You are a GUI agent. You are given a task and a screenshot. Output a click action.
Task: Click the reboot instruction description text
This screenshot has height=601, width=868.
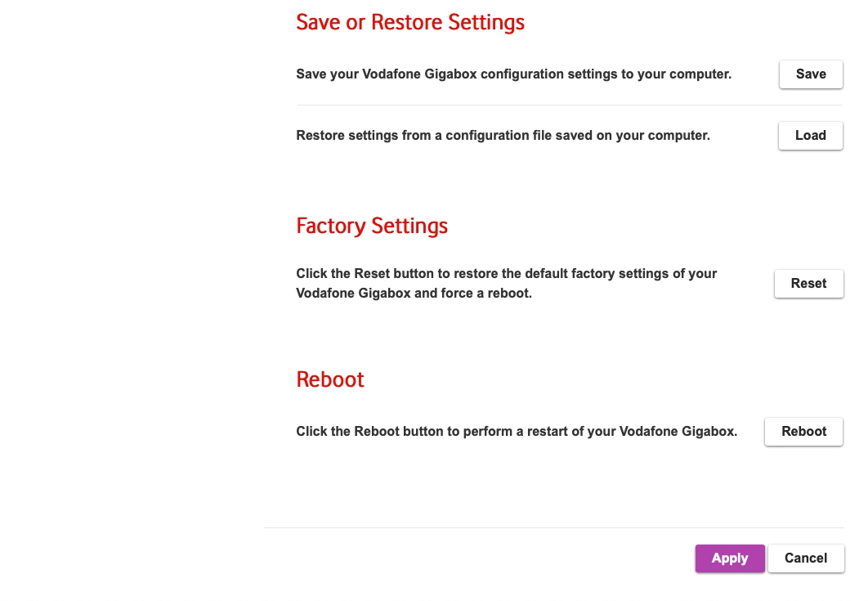point(517,431)
